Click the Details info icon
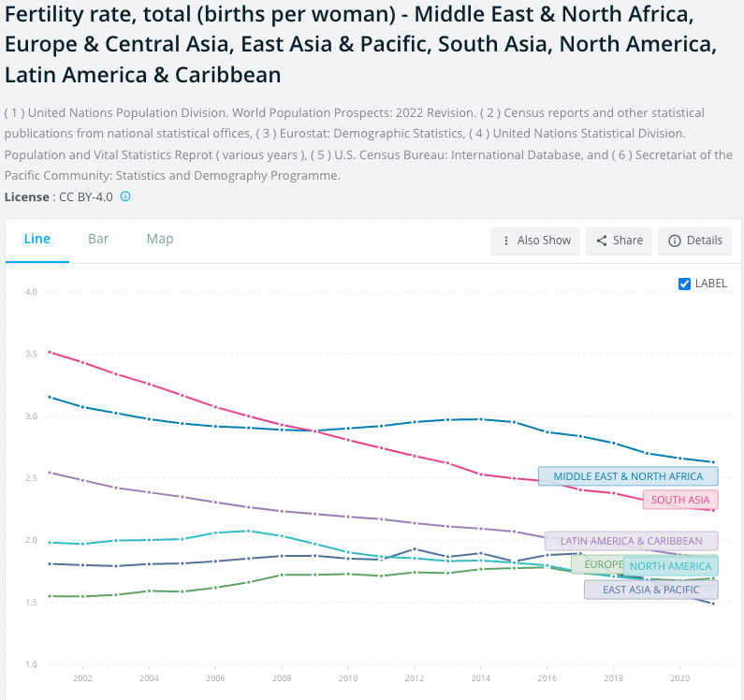The height and width of the screenshot is (700, 744). click(674, 241)
